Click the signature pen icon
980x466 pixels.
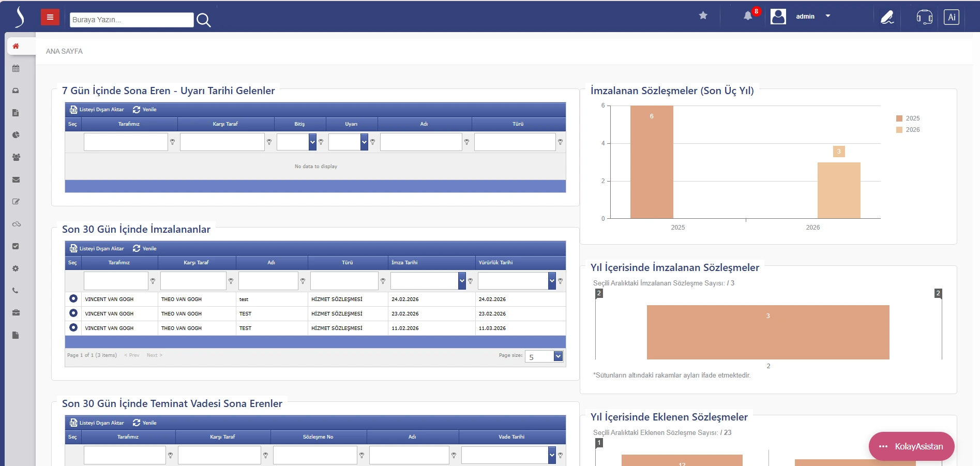(x=887, y=17)
